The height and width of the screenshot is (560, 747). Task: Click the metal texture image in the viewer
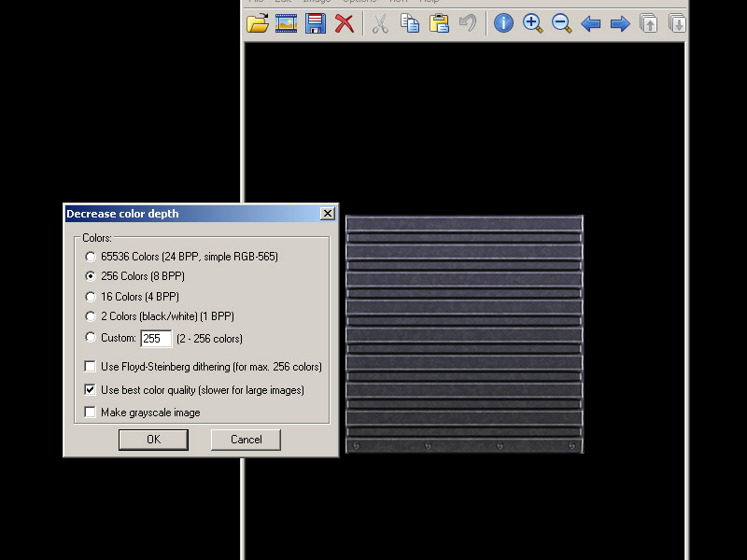coord(464,334)
